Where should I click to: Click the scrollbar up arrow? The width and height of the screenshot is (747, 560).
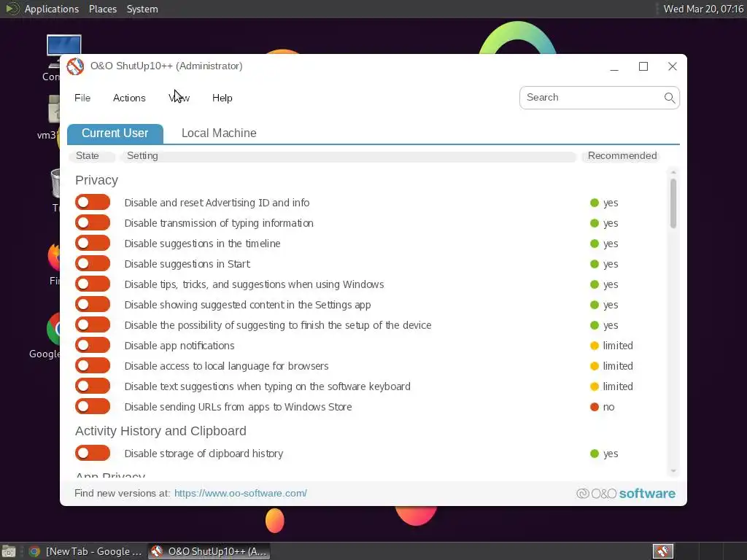pos(673,172)
